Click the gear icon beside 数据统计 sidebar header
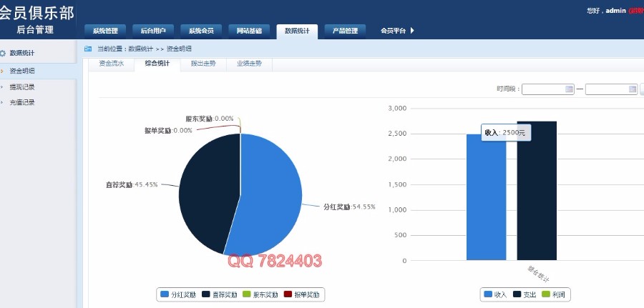Screen dimensions: 644x308 (x=3, y=53)
